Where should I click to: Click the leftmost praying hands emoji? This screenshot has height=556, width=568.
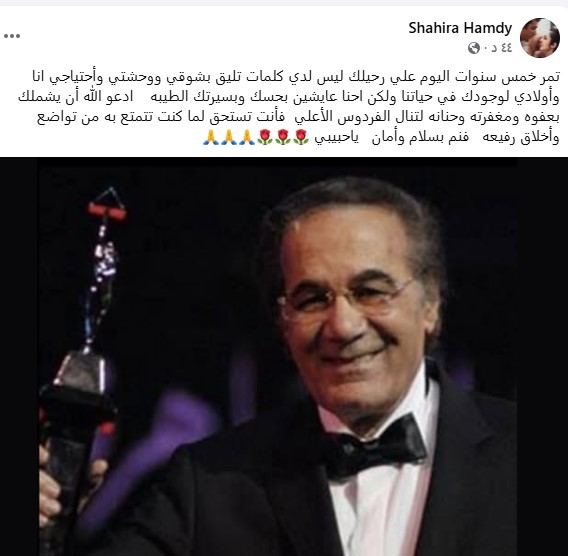point(211,138)
